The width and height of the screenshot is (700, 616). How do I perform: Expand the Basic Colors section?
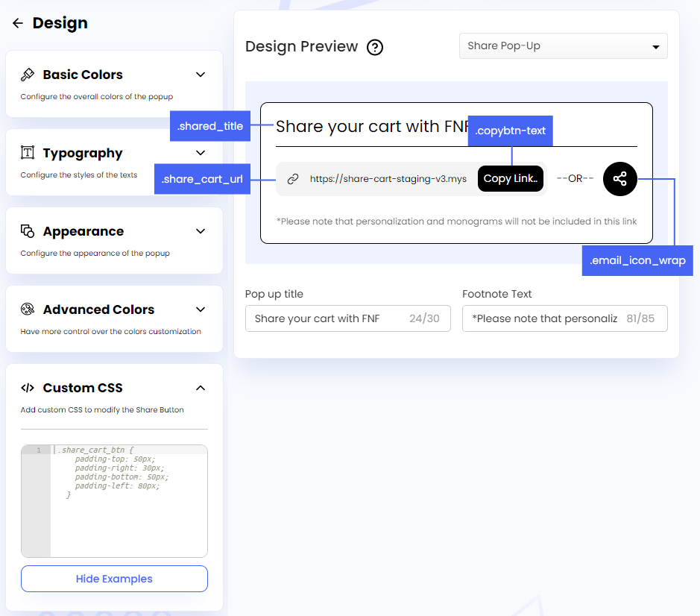pyautogui.click(x=200, y=75)
